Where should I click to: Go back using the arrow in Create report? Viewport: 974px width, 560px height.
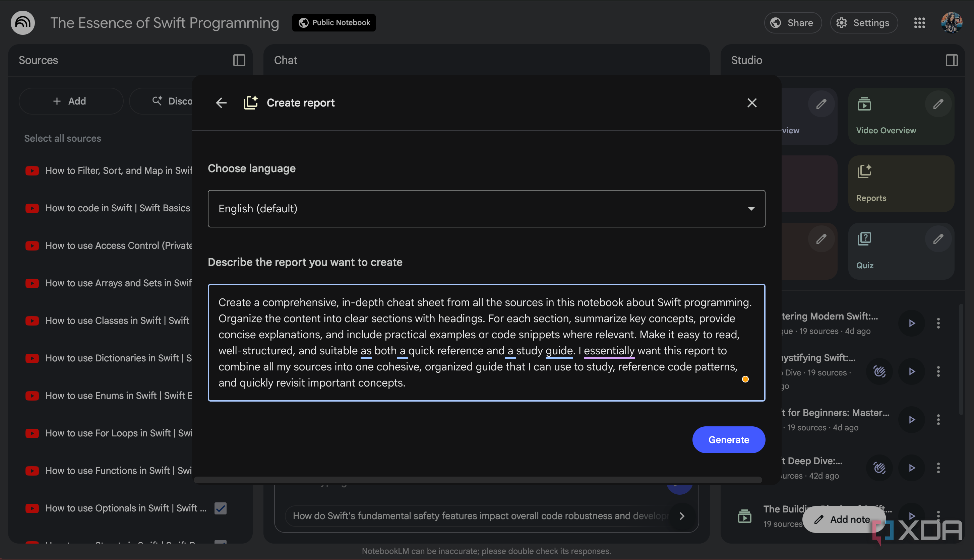[x=221, y=103]
